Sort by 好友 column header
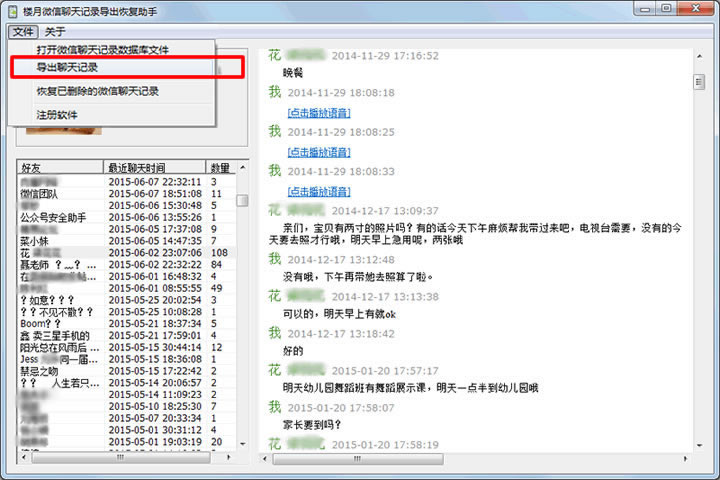This screenshot has width=720, height=480. pos(60,168)
